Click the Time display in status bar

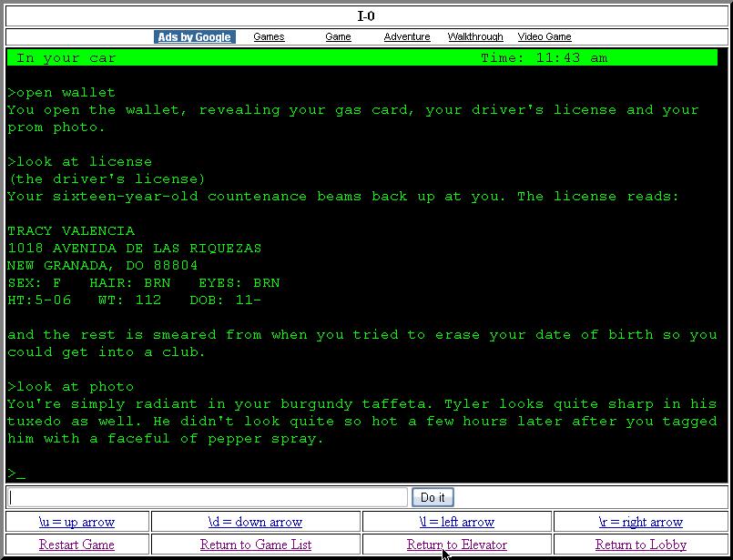click(x=544, y=58)
